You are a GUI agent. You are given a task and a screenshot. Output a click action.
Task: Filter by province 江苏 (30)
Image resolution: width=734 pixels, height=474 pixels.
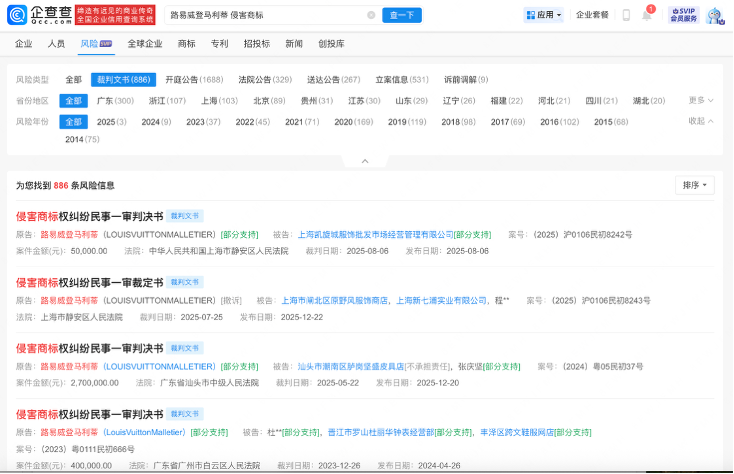(364, 101)
